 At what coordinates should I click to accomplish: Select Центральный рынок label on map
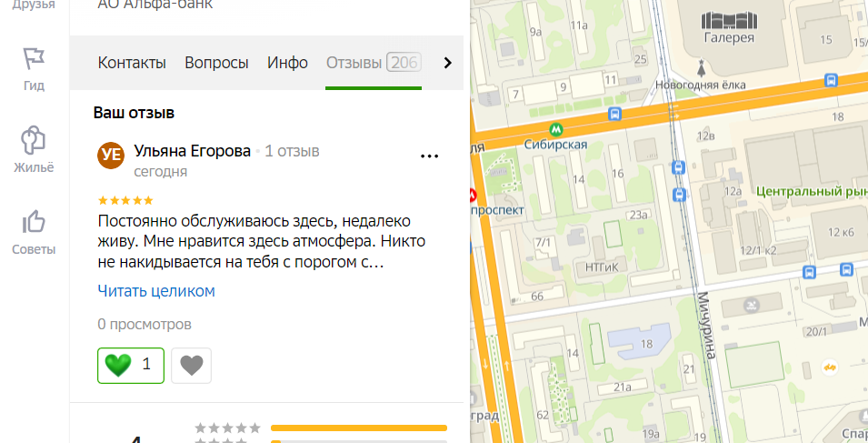coord(812,192)
